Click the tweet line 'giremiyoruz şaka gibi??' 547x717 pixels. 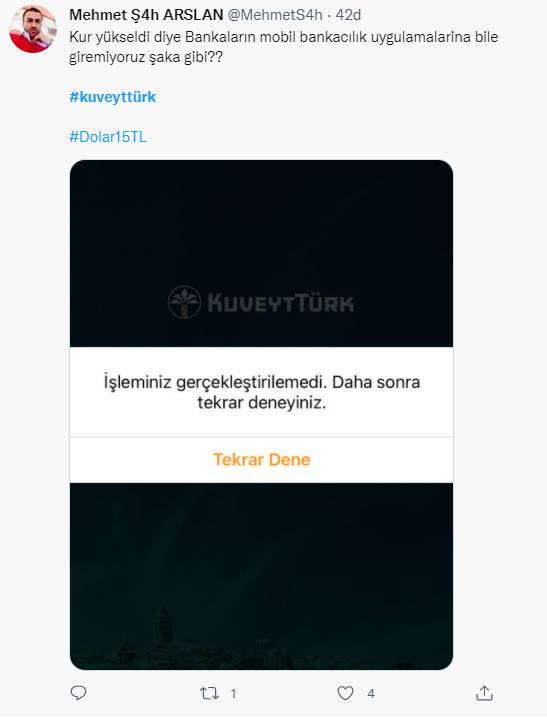tap(146, 57)
